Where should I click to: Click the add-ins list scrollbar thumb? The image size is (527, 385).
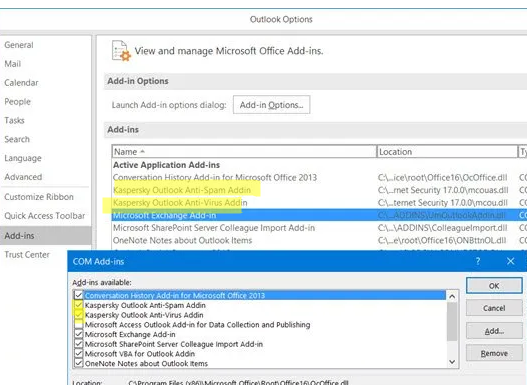click(x=452, y=322)
